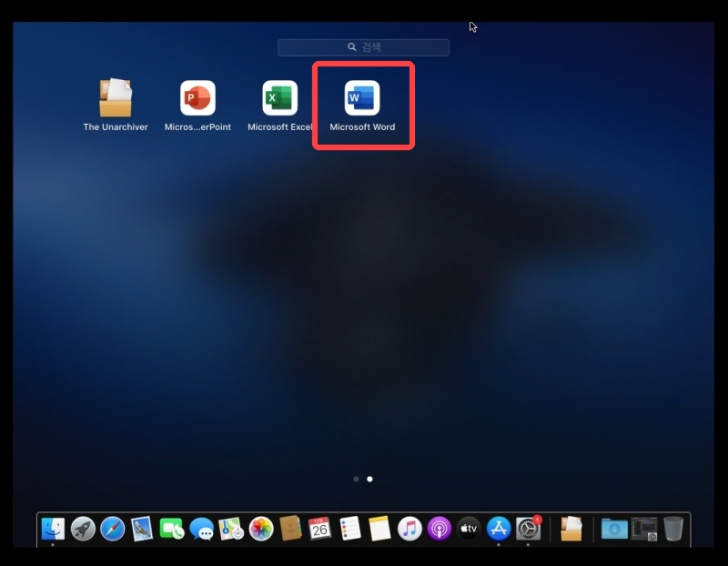Click The Unarchiver icon in Dock
The image size is (728, 566).
click(571, 529)
